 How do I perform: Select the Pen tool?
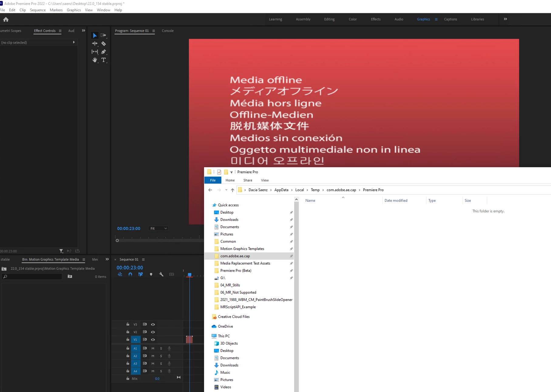104,52
